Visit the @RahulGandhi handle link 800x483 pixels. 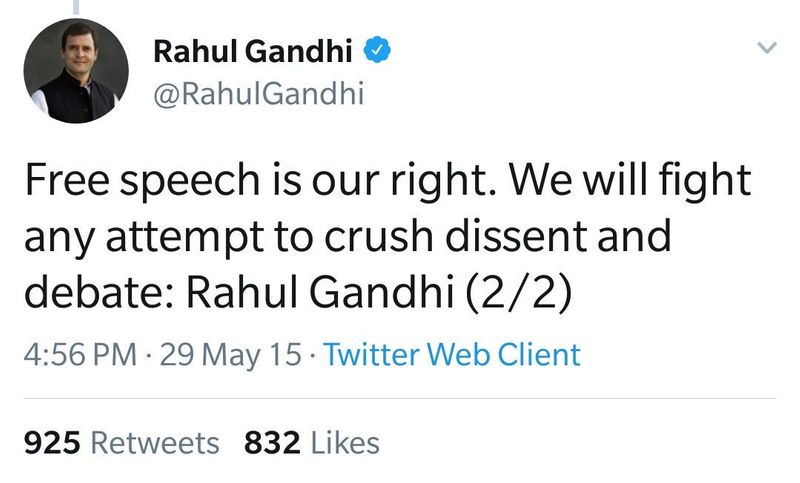pos(258,94)
